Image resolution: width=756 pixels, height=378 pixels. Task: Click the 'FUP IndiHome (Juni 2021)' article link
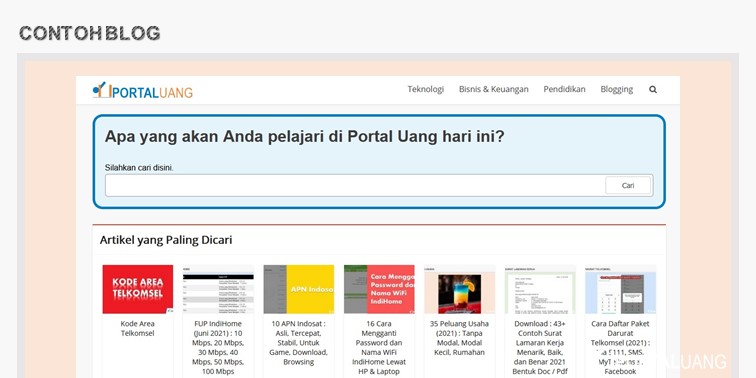pyautogui.click(x=218, y=348)
